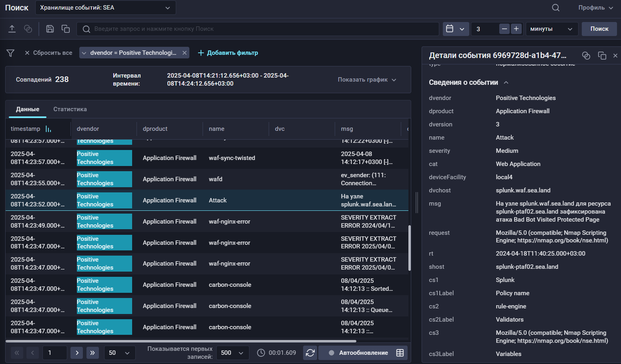Viewport: 621px width, 364px height.
Task: Toggle timestamp column sorting
Action: [48, 129]
